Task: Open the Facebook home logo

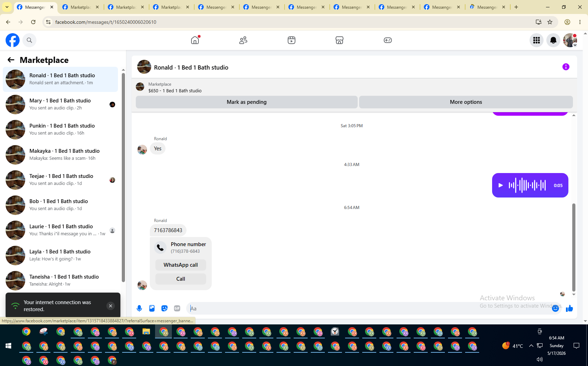Action: pyautogui.click(x=13, y=40)
